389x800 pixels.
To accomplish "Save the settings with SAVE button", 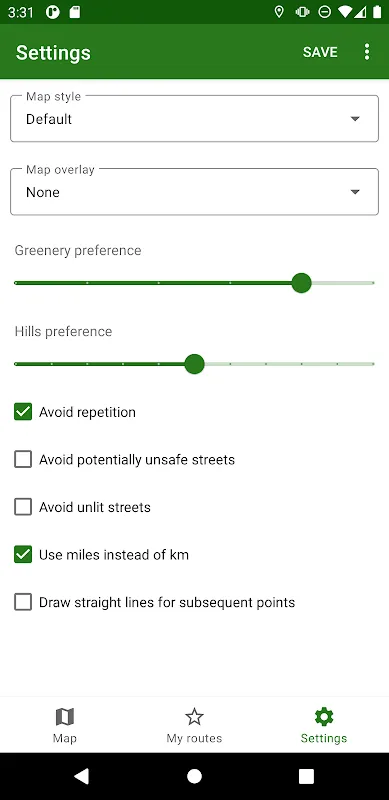I will click(x=320, y=52).
